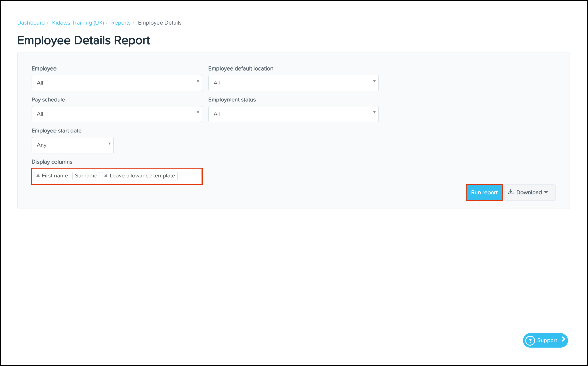
Task: Navigate to Reports breadcrumb link
Action: pyautogui.click(x=121, y=23)
